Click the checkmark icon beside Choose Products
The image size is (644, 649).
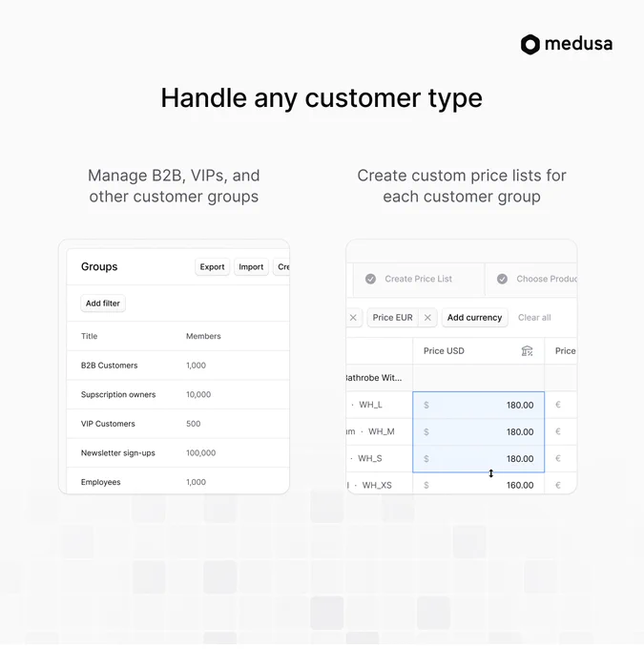point(502,279)
